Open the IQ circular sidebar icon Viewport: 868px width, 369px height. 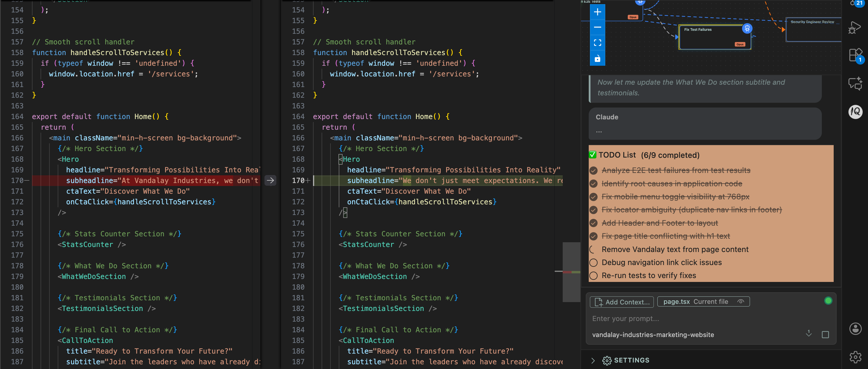[x=855, y=112]
